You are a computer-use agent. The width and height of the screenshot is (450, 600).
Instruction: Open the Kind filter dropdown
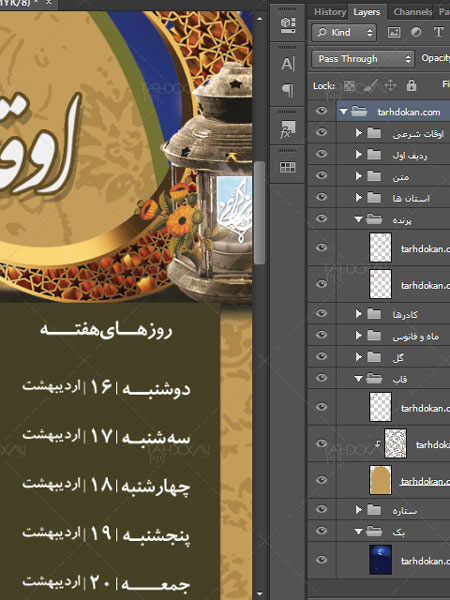pos(344,33)
